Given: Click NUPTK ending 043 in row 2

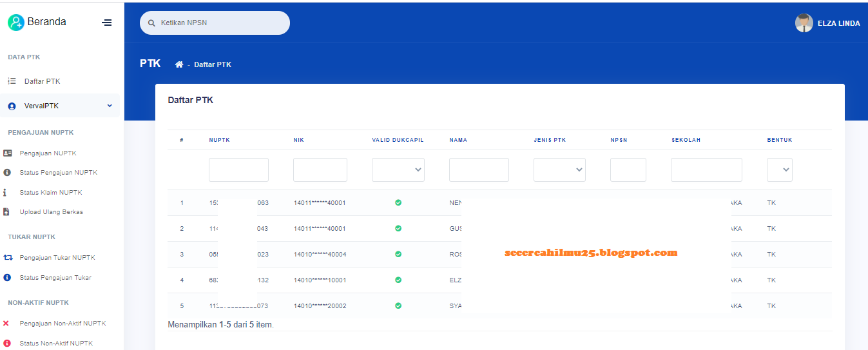Looking at the screenshot, I should pyautogui.click(x=238, y=228).
